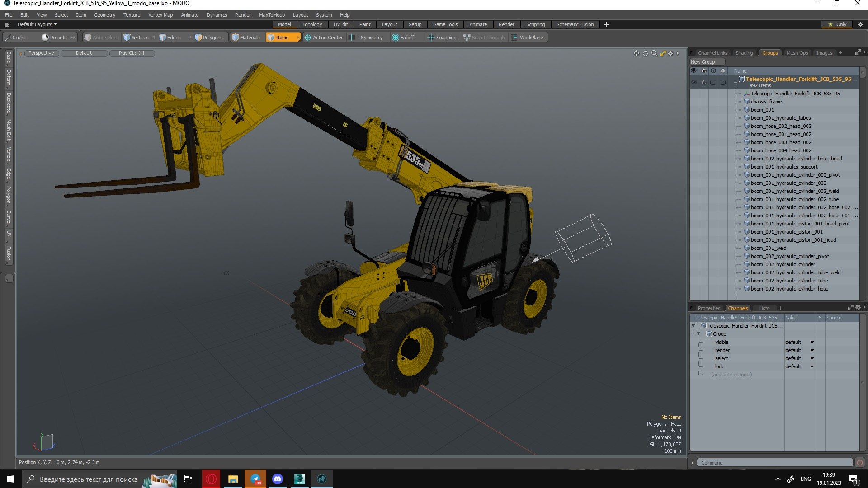Screen dimensions: 868x488
Task: Click the viewport move/pan icon
Action: pyautogui.click(x=636, y=53)
